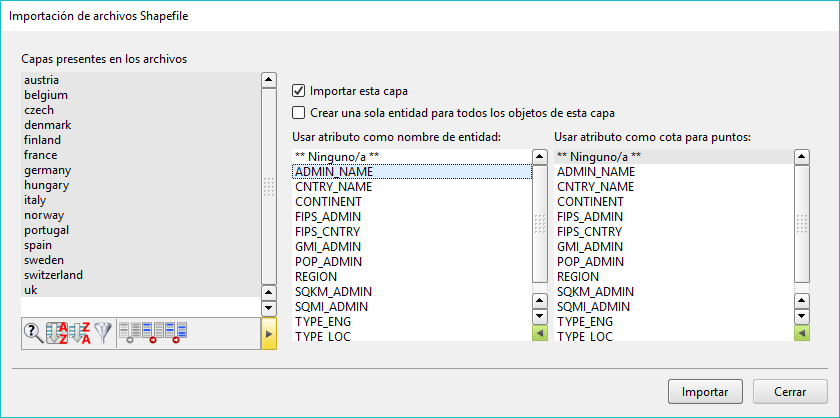This screenshot has height=418, width=840.
Task: Select the sweden layer
Action: tap(140, 260)
